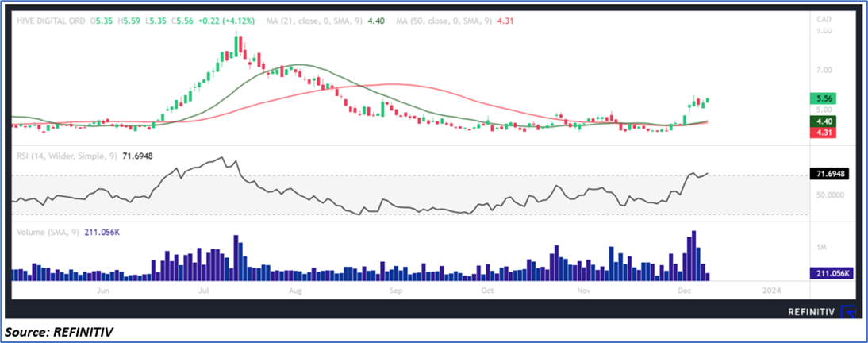Click the 50.0000 RSI axis label
The height and width of the screenshot is (343, 868).
pos(829,195)
